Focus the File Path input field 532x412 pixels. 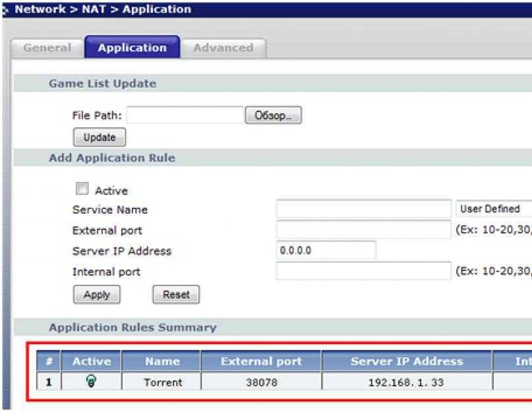[185, 115]
